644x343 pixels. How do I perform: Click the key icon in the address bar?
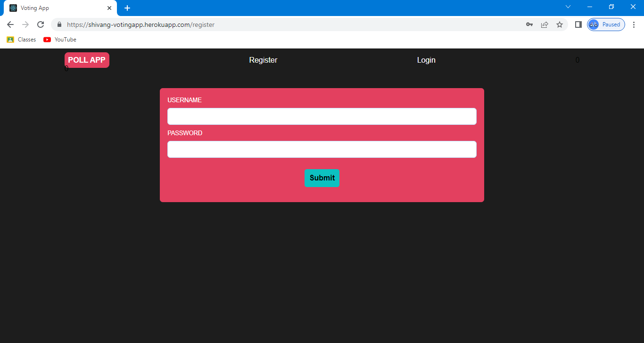[x=529, y=24]
